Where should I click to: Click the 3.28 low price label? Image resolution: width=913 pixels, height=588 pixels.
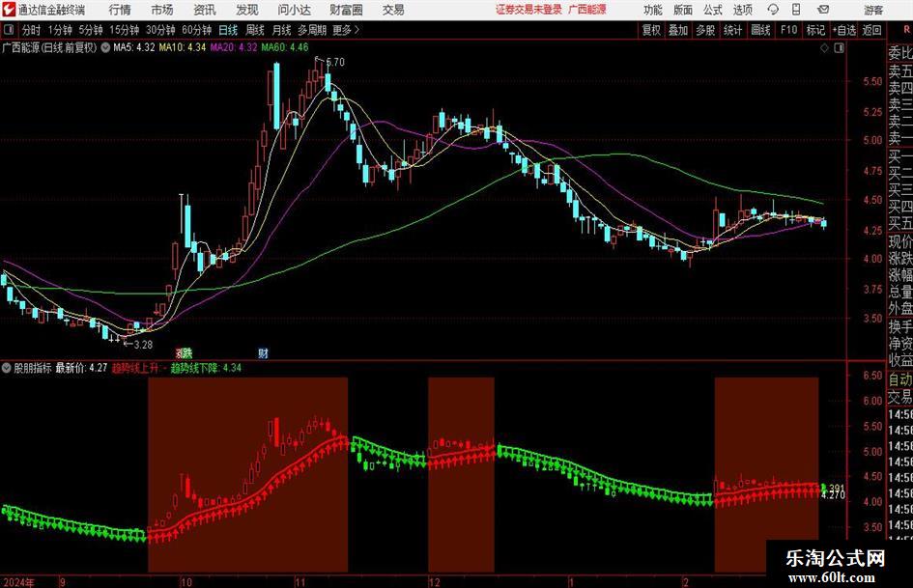coord(143,345)
